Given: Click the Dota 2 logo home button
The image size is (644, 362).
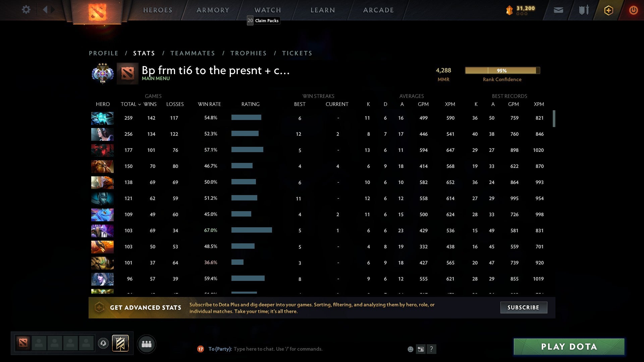Looking at the screenshot, I should point(97,12).
